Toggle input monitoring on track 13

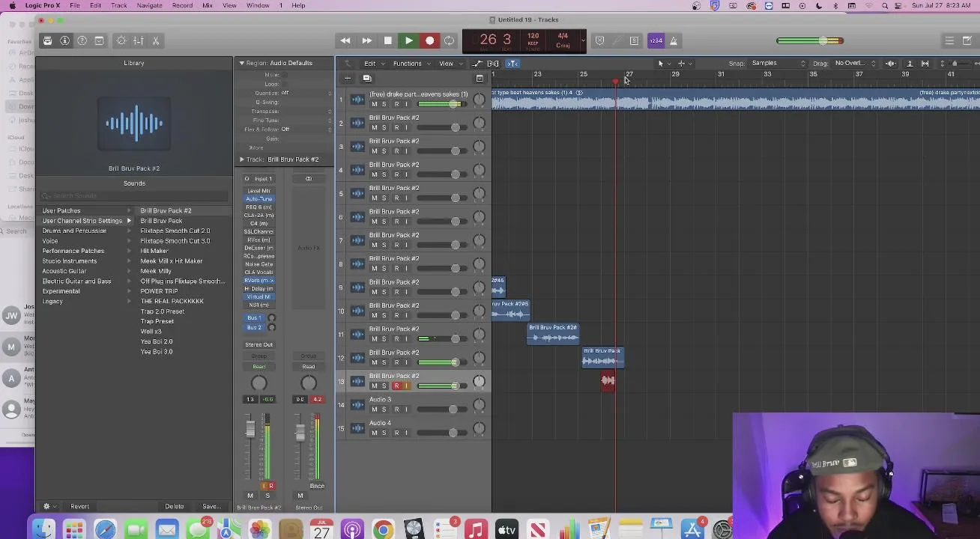coord(406,386)
